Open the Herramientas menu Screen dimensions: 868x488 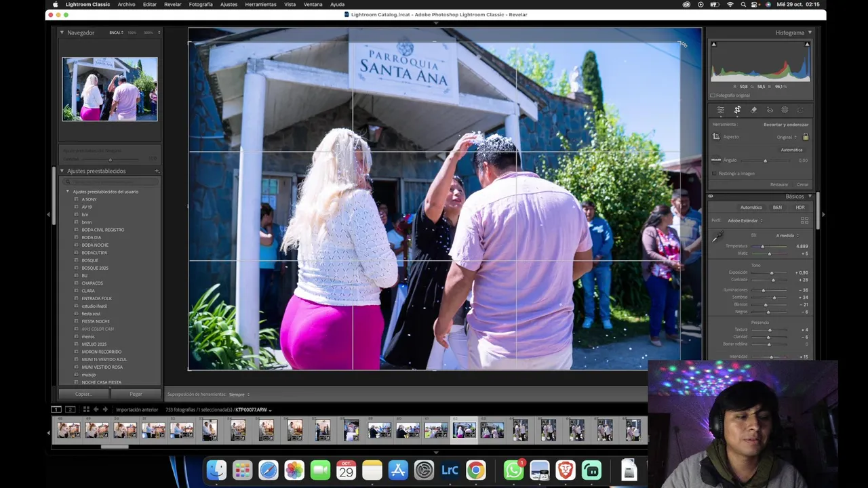(260, 4)
